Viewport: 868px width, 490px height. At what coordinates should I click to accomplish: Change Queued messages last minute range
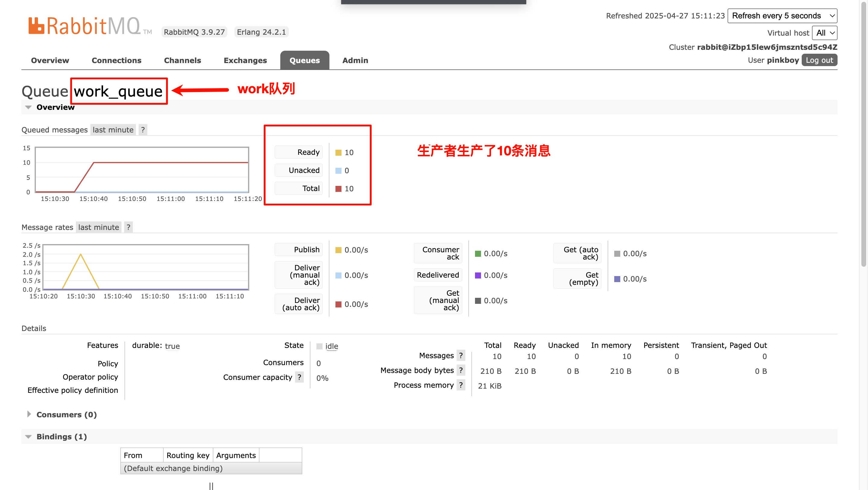[x=113, y=130]
